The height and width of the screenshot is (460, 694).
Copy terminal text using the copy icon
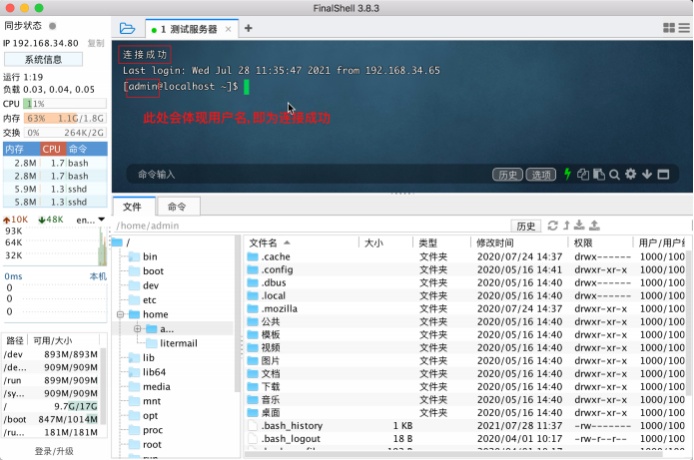583,174
